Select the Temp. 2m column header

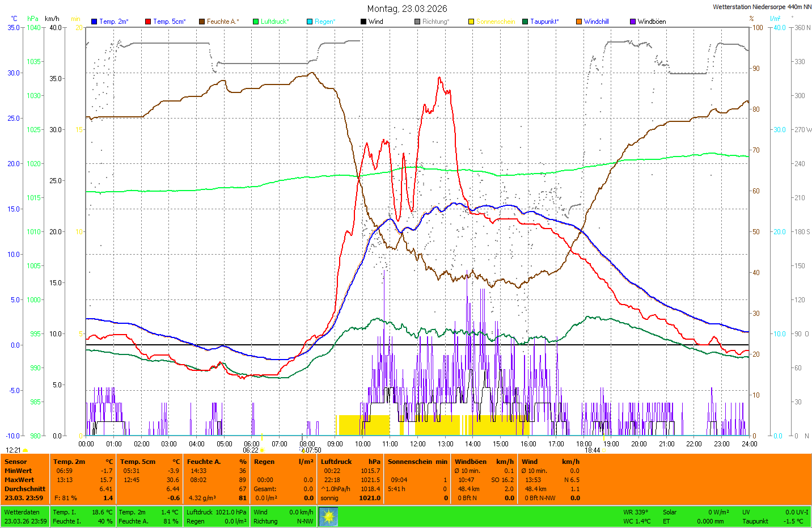pyautogui.click(x=69, y=462)
